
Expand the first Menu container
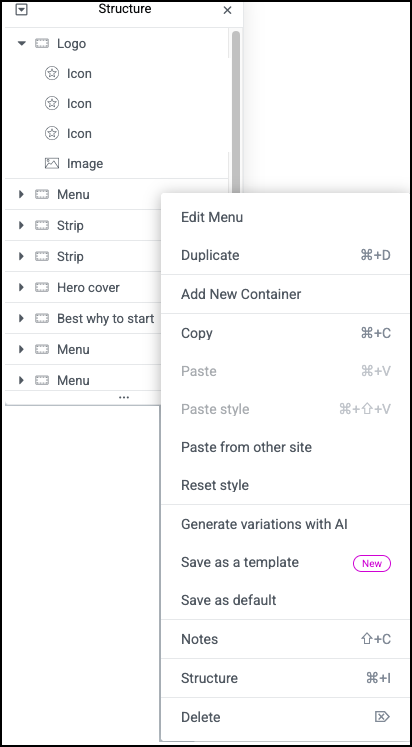pyautogui.click(x=21, y=194)
